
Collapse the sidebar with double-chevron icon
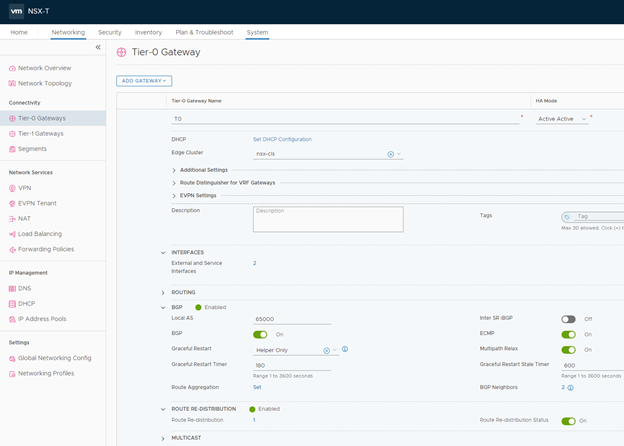coord(98,47)
